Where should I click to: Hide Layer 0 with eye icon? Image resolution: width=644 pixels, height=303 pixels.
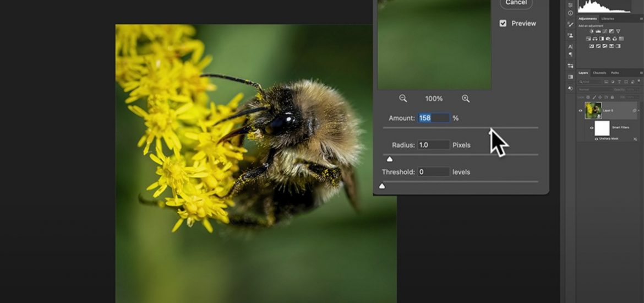(x=580, y=110)
